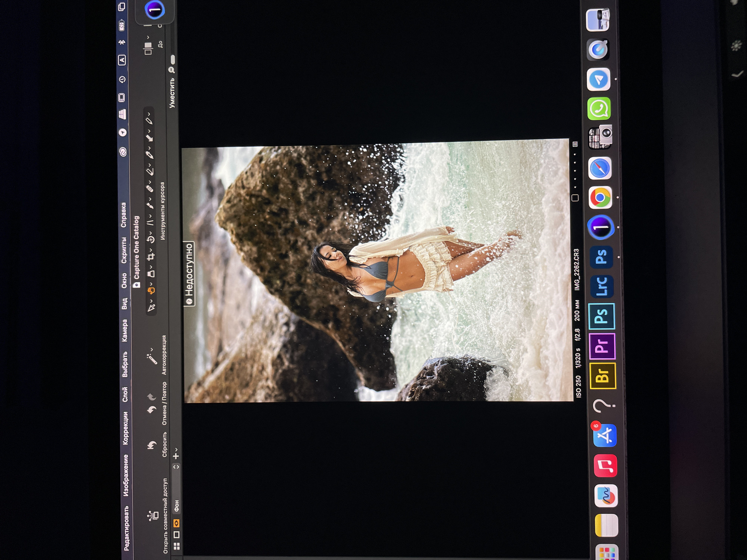Expand the arrow next to the Draw Mask brush
Image resolution: width=747 pixels, height=560 pixels.
pos(150,199)
